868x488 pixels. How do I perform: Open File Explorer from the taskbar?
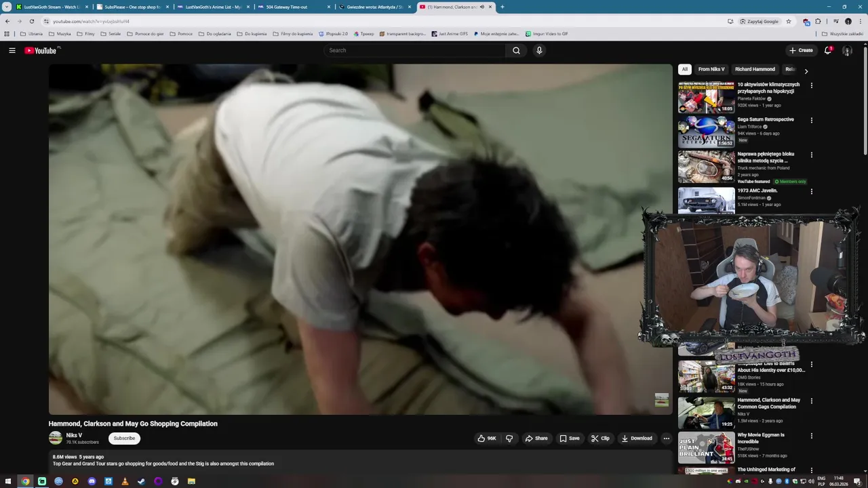[191, 481]
